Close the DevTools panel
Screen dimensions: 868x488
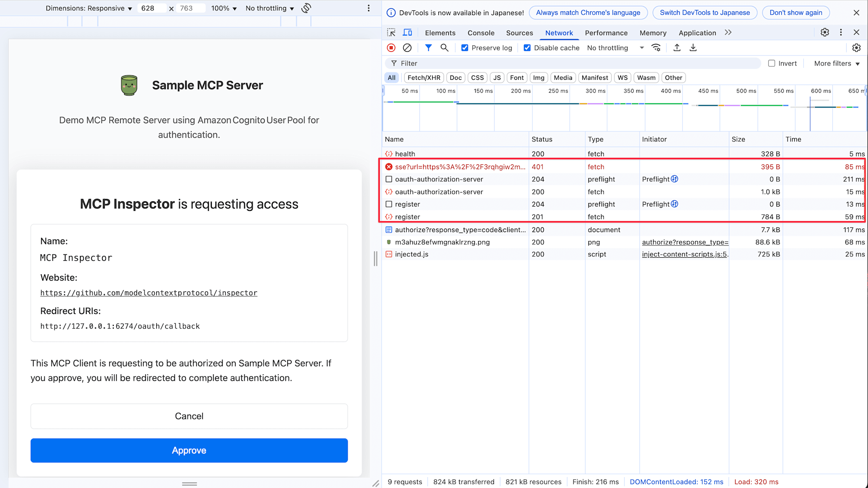click(x=856, y=33)
